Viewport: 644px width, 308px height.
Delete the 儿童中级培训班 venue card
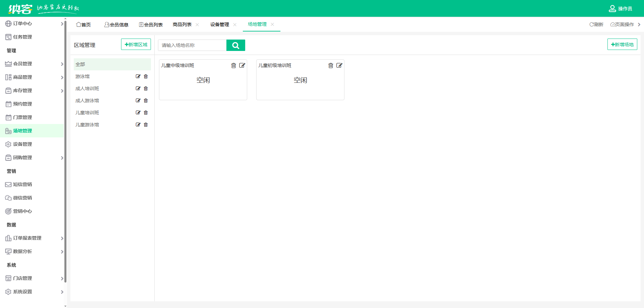(x=233, y=66)
